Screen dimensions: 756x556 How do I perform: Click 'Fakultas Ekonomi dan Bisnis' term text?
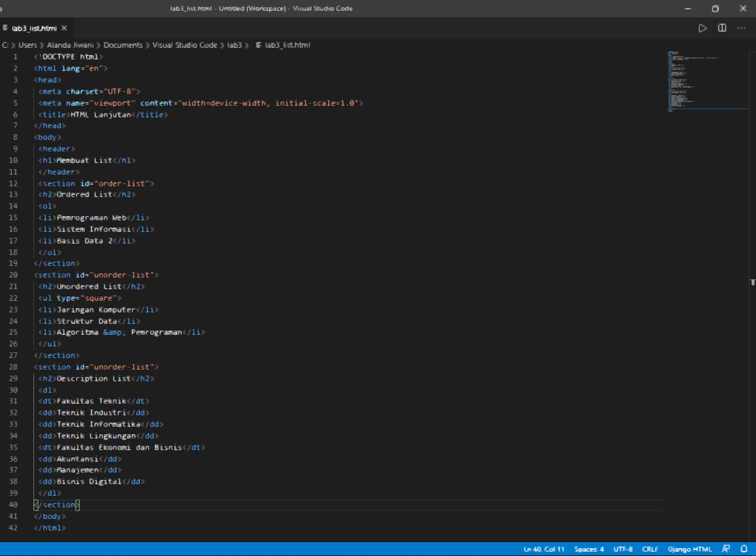point(119,447)
